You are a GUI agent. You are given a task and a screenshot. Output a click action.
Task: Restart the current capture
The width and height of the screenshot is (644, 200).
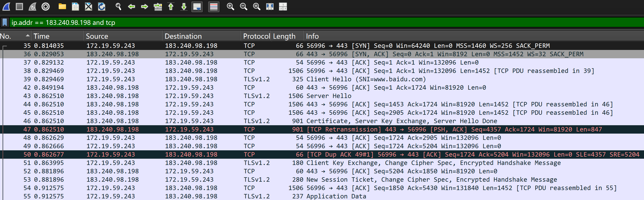click(x=32, y=7)
